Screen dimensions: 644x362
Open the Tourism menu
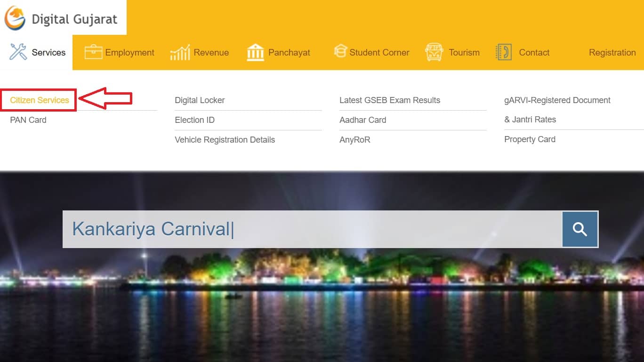(x=464, y=53)
